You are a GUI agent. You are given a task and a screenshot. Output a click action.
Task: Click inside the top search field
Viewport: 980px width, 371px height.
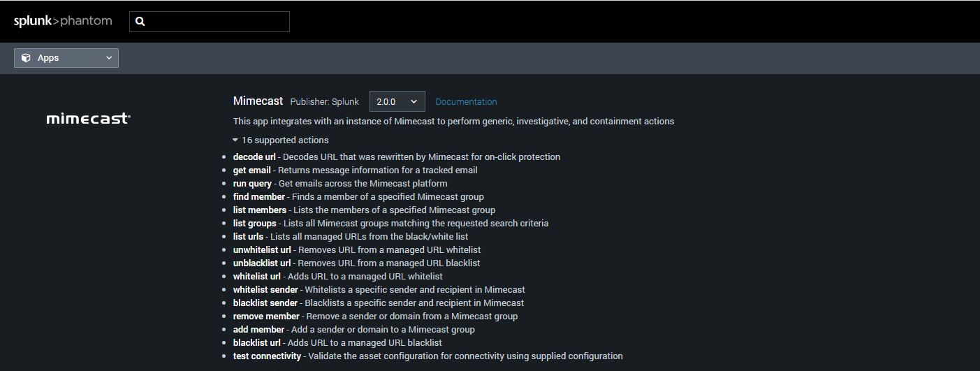tap(217, 22)
